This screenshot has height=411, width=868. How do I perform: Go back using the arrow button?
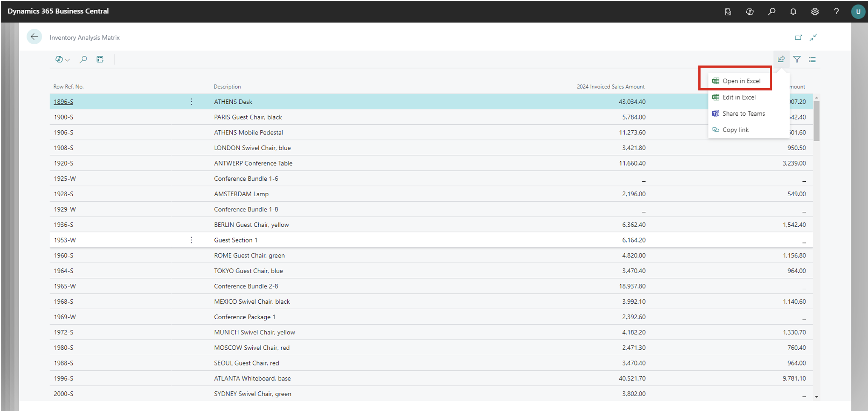point(34,37)
